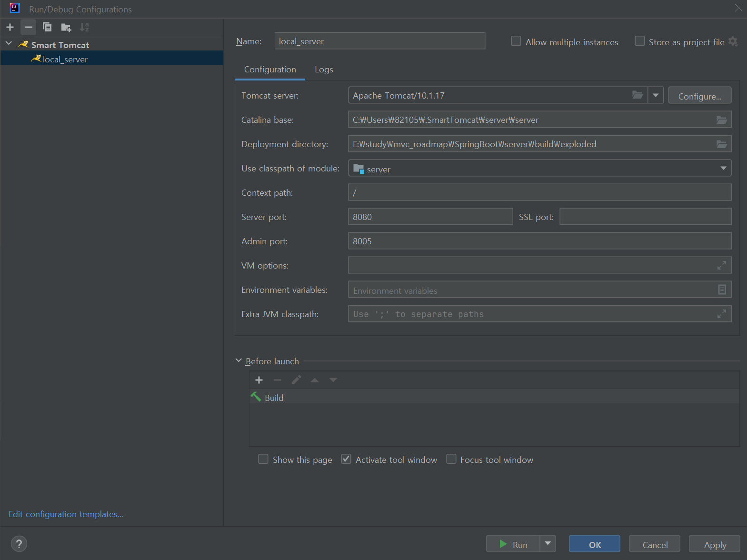Move before launch task down
The width and height of the screenshot is (747, 560).
(x=333, y=380)
